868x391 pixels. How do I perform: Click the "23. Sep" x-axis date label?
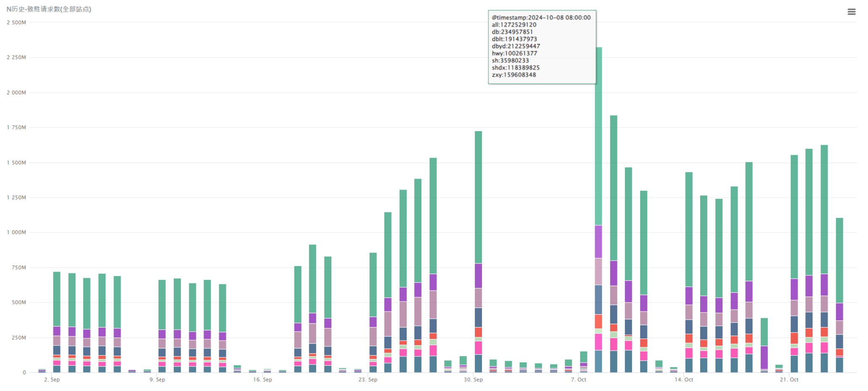(368, 380)
